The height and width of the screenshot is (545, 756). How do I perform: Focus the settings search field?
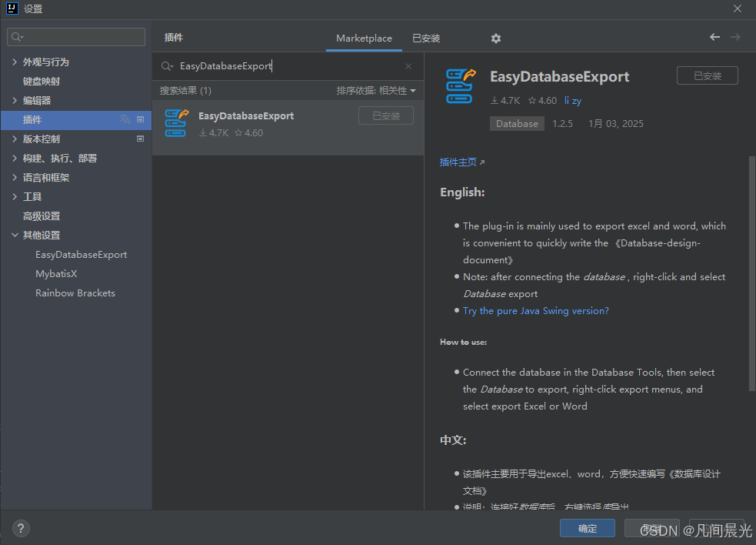pyautogui.click(x=76, y=37)
